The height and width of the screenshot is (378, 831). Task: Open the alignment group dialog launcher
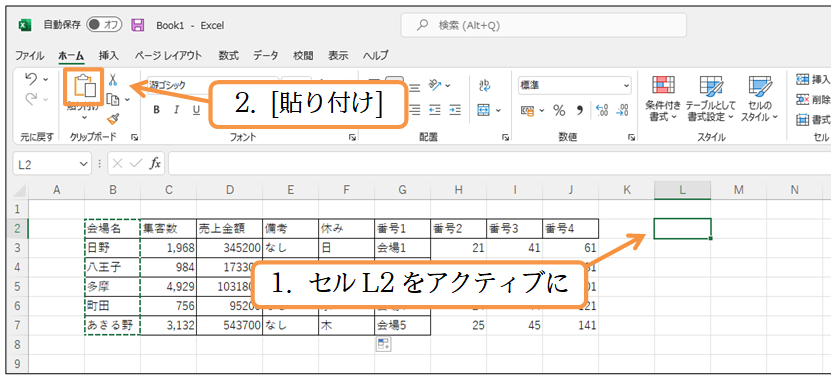tap(505, 138)
